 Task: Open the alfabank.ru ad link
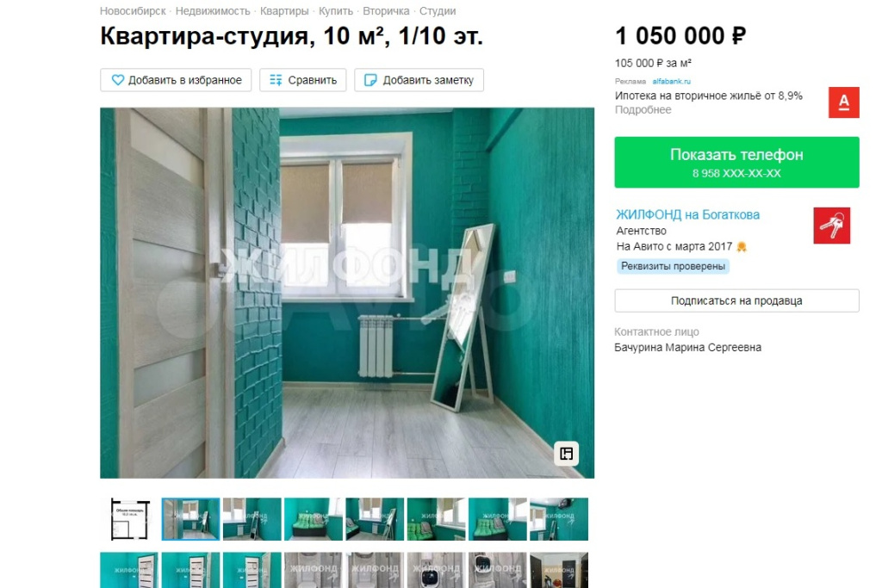point(671,82)
